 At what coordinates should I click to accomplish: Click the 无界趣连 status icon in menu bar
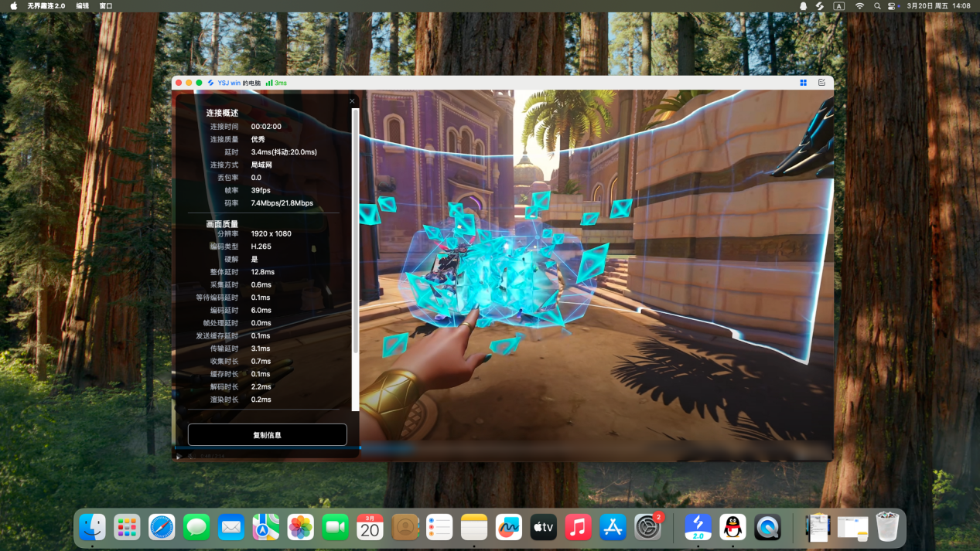pos(820,5)
